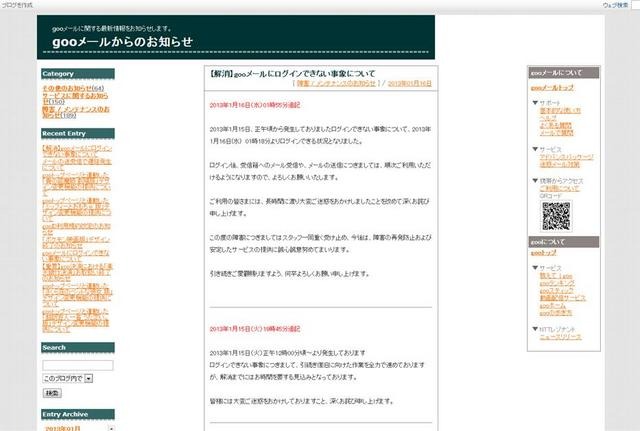Open the ヘルプ link under サポート
Viewport: 640px width, 431px height.
point(548,118)
